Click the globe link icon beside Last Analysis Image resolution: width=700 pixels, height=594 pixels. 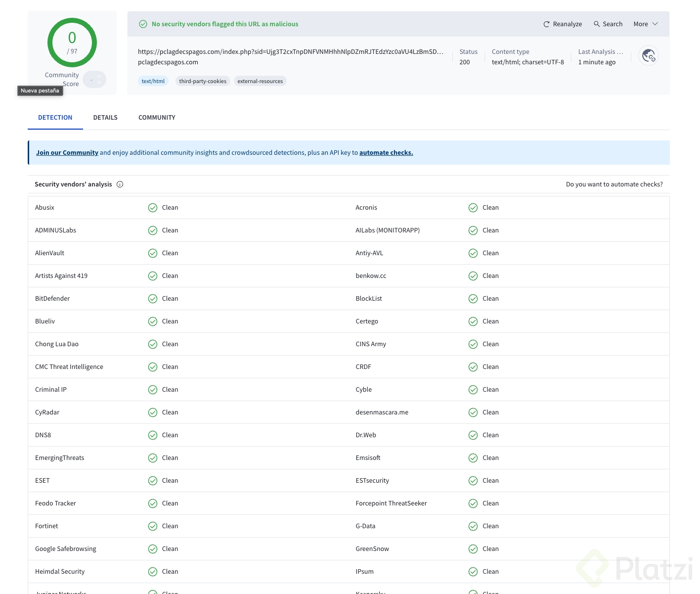click(649, 56)
